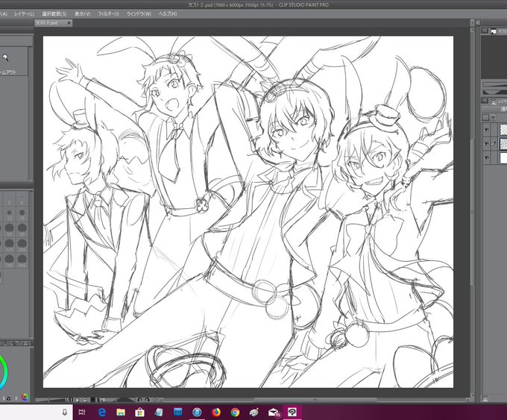Image resolution: width=507 pixels, height=420 pixels.
Task: Click the layer panel stack icon
Action: [x=494, y=102]
